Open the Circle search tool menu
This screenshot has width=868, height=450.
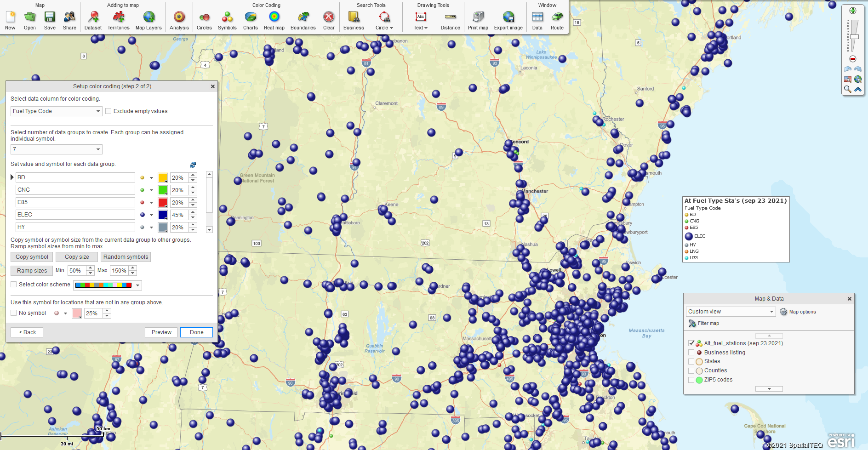point(384,21)
